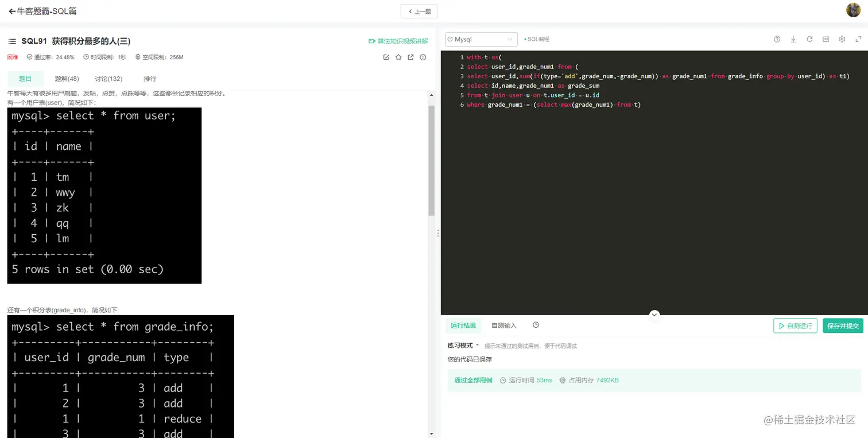Collapse the code editor with the chevron
The height and width of the screenshot is (438, 868).
point(654,314)
